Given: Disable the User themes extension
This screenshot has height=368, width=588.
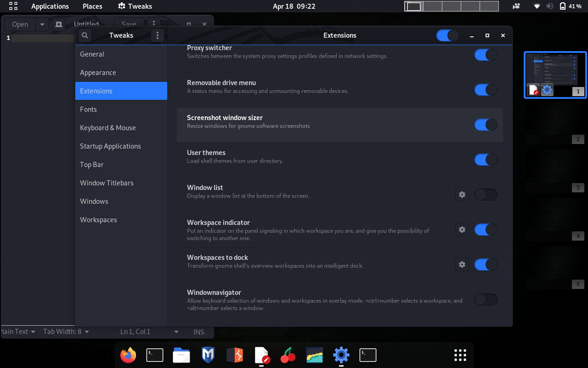Looking at the screenshot, I should (486, 160).
